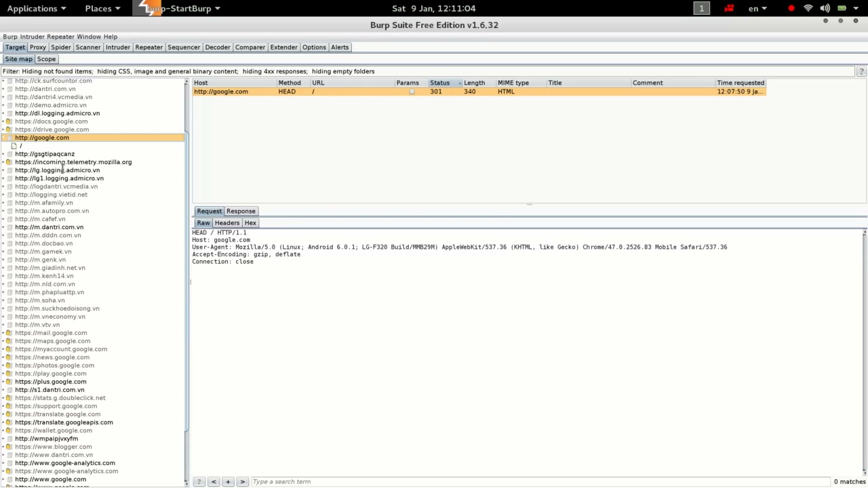
Task: Open the Alerts tab
Action: 340,47
